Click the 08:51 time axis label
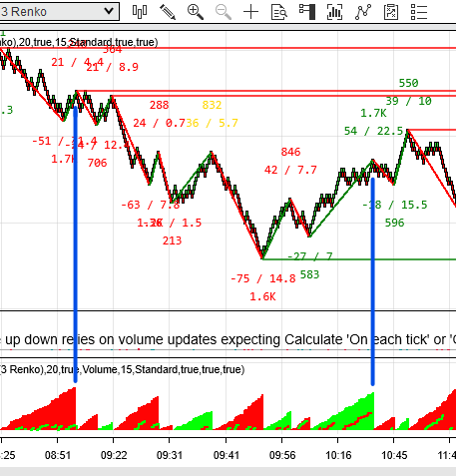Viewport: 456px width, 476px height. tap(58, 455)
